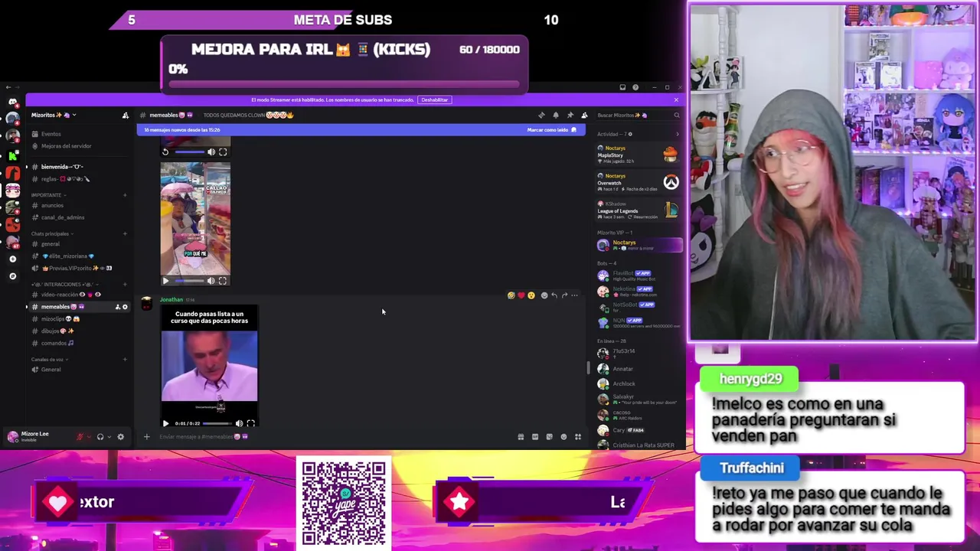Click Marcar como leído button

pyautogui.click(x=551, y=130)
